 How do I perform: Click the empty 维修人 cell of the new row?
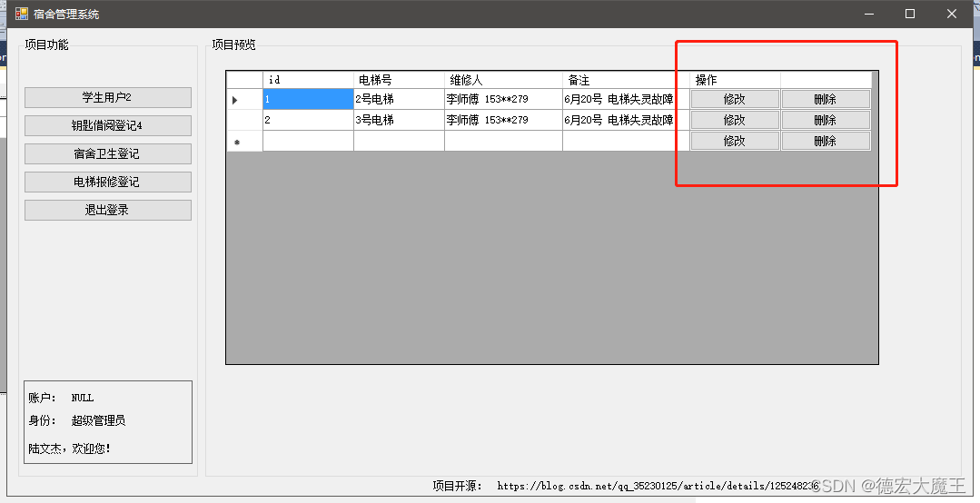[503, 142]
